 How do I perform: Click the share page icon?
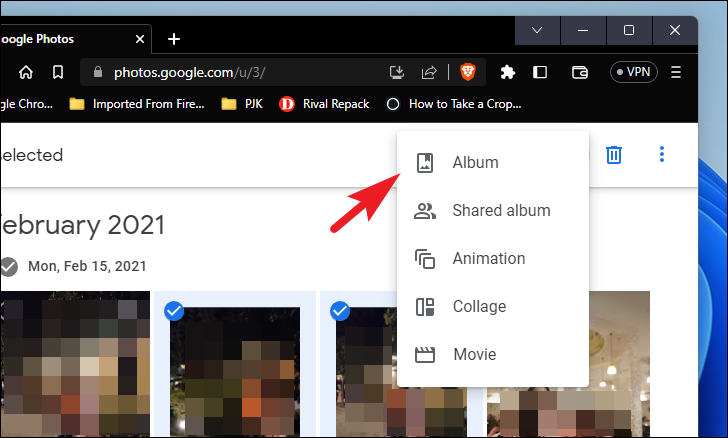[x=429, y=72]
